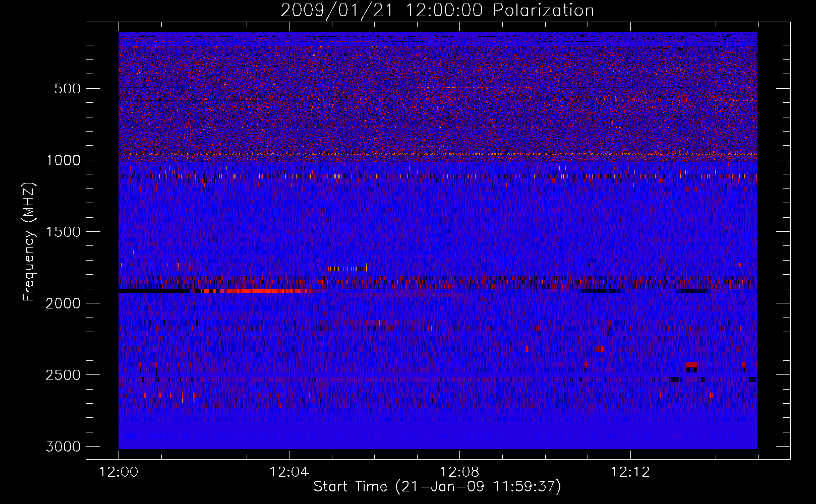Click the 'Start Time (21-Jan-09 11:59:37)' label
The image size is (816, 504).
pyautogui.click(x=437, y=487)
